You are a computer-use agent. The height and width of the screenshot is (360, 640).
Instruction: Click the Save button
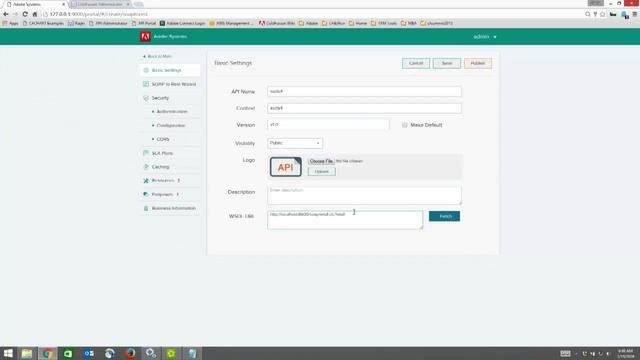click(x=447, y=63)
